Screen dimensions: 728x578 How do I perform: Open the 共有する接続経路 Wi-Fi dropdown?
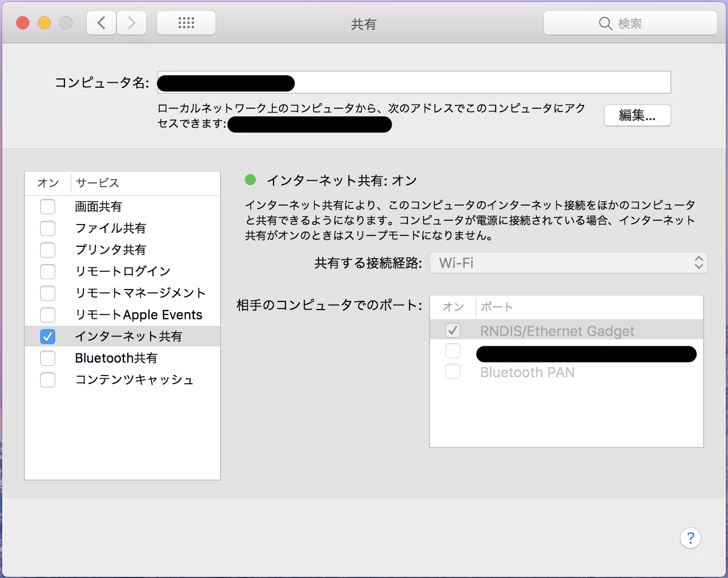pos(569,262)
